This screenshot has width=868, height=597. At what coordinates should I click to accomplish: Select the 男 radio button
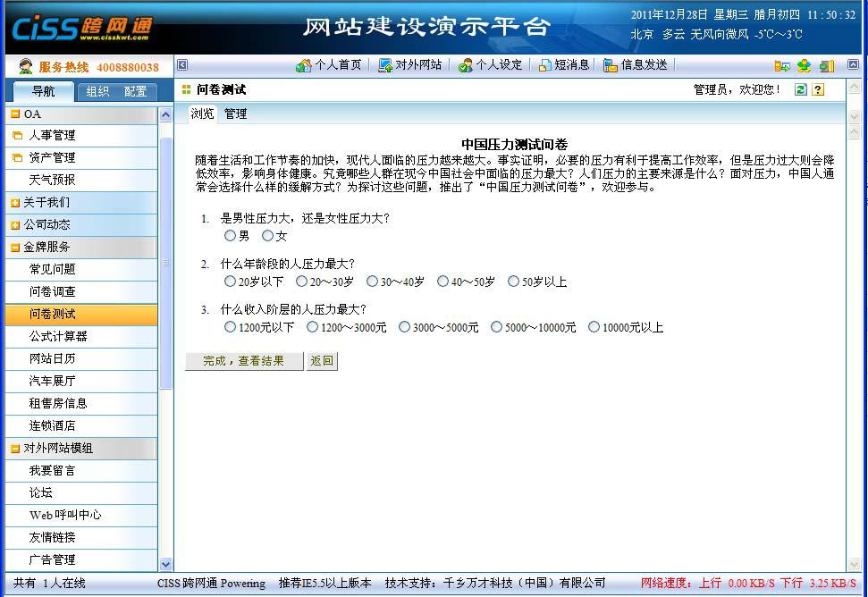point(230,235)
